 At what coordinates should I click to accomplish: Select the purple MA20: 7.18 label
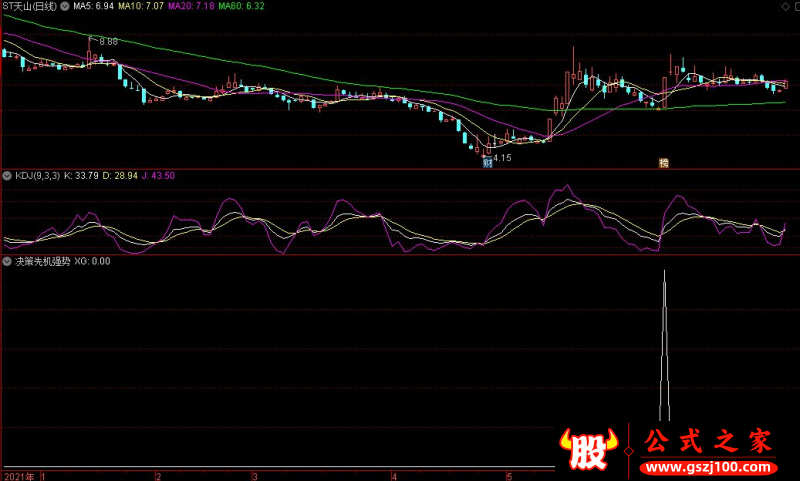(x=191, y=6)
